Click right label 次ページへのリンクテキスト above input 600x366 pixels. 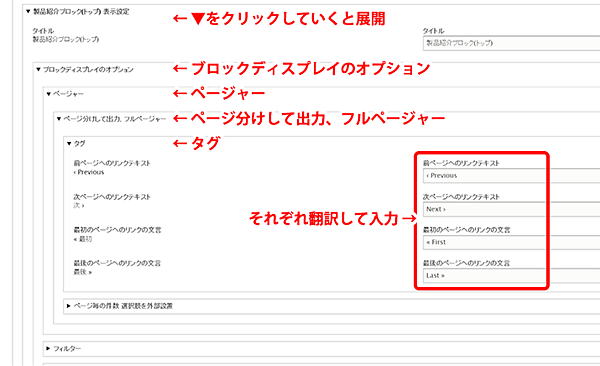pos(461,197)
